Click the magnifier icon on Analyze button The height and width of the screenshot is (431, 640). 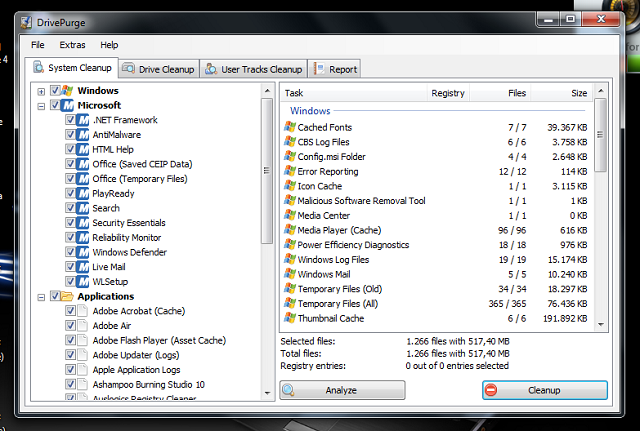click(289, 390)
